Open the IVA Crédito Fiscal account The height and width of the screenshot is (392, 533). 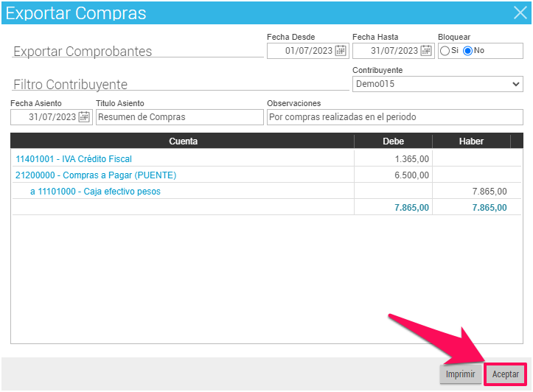(x=74, y=158)
